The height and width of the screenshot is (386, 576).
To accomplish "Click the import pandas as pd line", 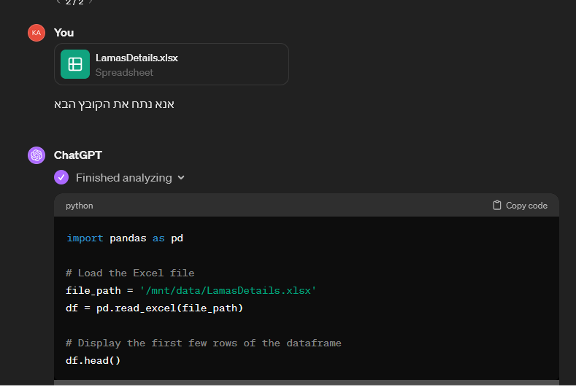I will click(125, 238).
